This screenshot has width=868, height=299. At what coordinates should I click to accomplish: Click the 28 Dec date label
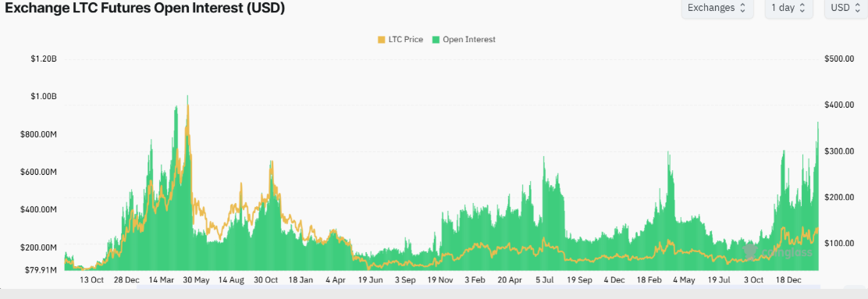[x=126, y=280]
